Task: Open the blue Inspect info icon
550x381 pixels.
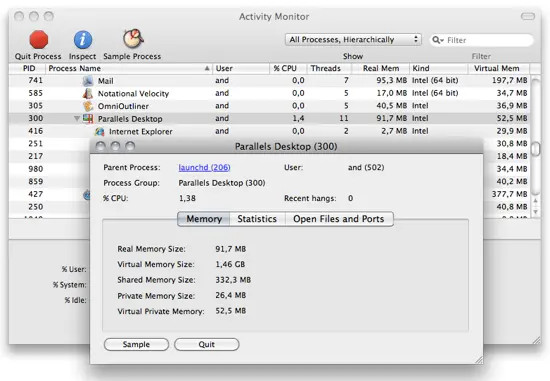Action: point(83,40)
